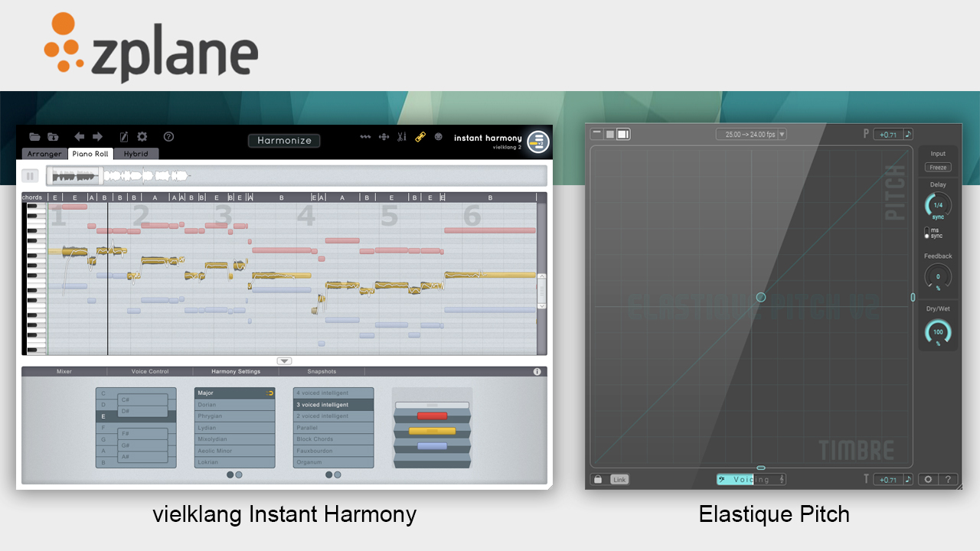Select smallest view size in Elastique Pitch

(x=596, y=134)
